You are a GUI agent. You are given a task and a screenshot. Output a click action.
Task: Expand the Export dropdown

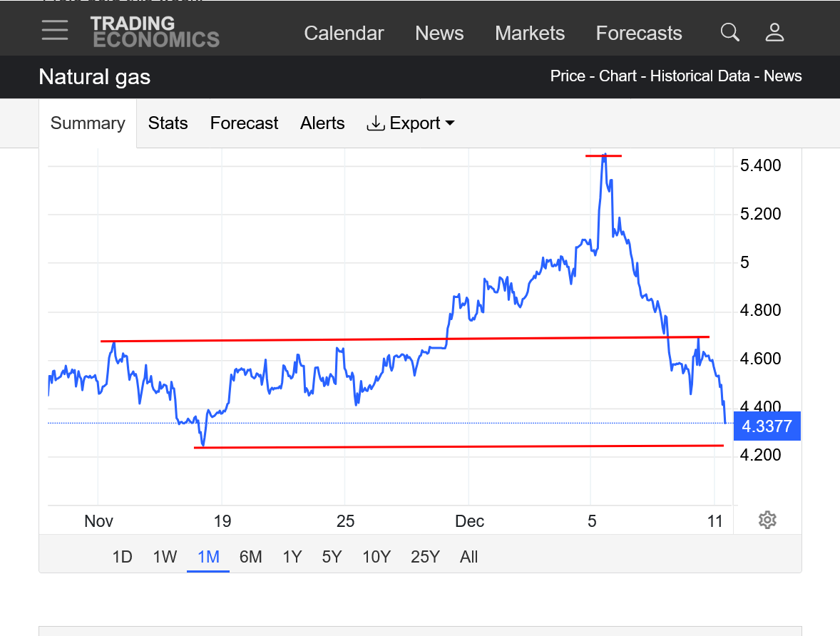(x=411, y=123)
